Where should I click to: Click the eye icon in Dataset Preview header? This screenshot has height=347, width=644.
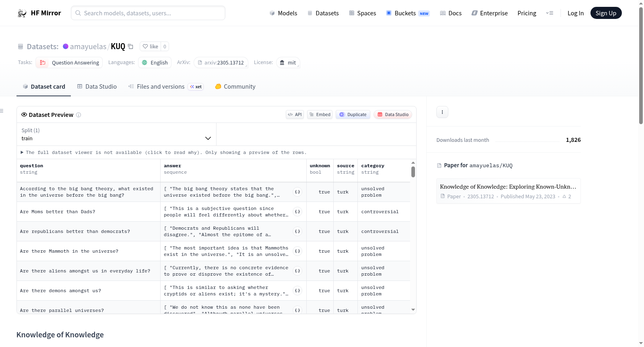pos(24,114)
